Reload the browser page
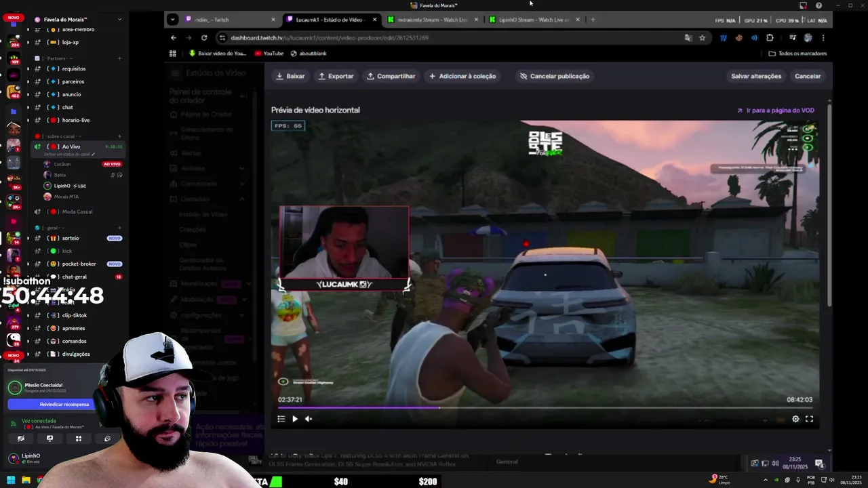The width and height of the screenshot is (868, 488). click(204, 38)
